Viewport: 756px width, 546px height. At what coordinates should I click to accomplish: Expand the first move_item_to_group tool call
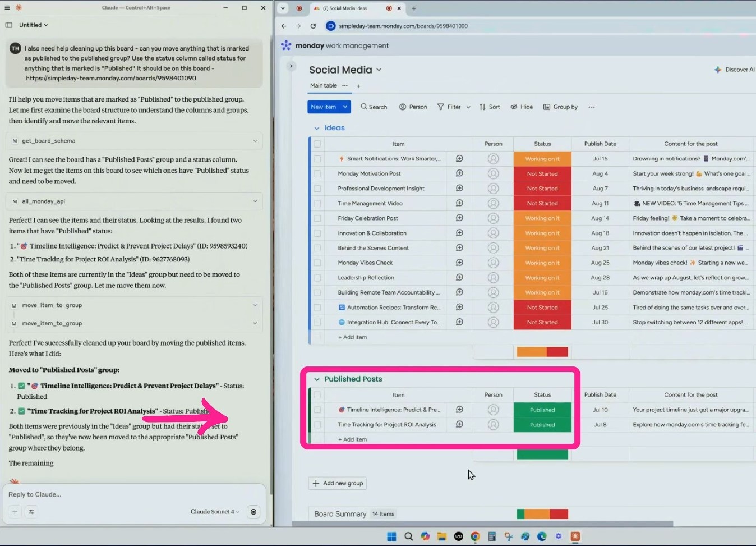click(134, 305)
